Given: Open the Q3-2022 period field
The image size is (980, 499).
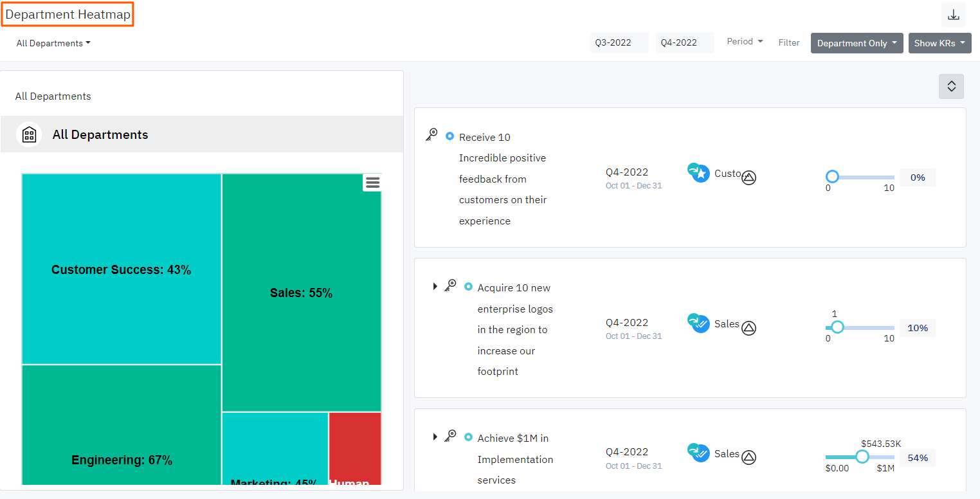Looking at the screenshot, I should tap(619, 42).
